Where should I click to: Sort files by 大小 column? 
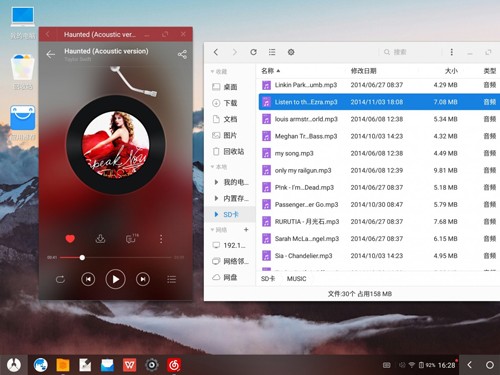point(451,71)
